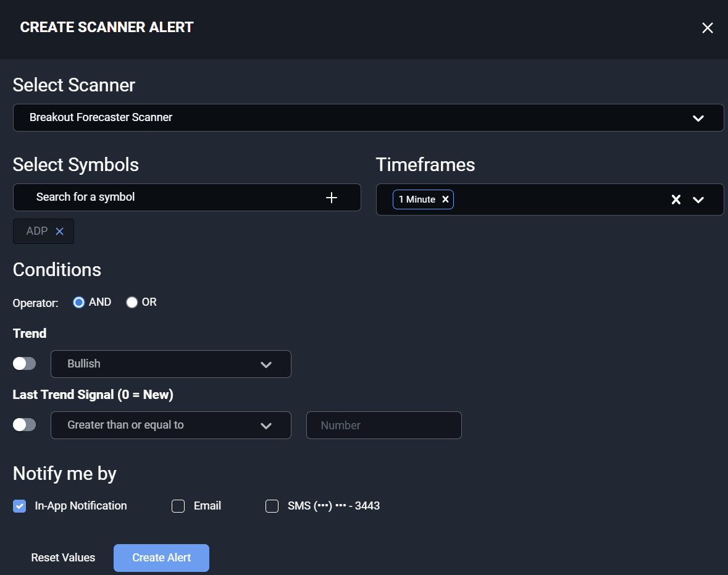The height and width of the screenshot is (575, 728).
Task: Click the Search for a symbol field
Action: (186, 198)
